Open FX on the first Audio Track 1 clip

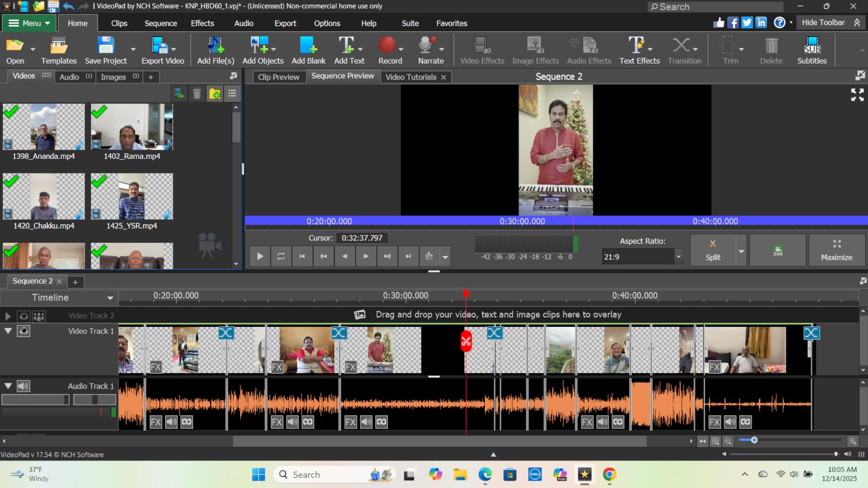coord(156,422)
